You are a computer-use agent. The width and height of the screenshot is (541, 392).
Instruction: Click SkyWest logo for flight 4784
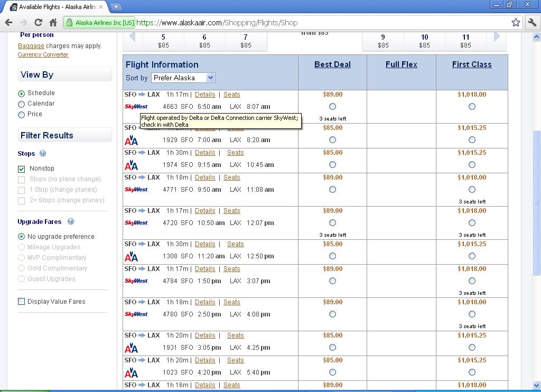click(136, 281)
